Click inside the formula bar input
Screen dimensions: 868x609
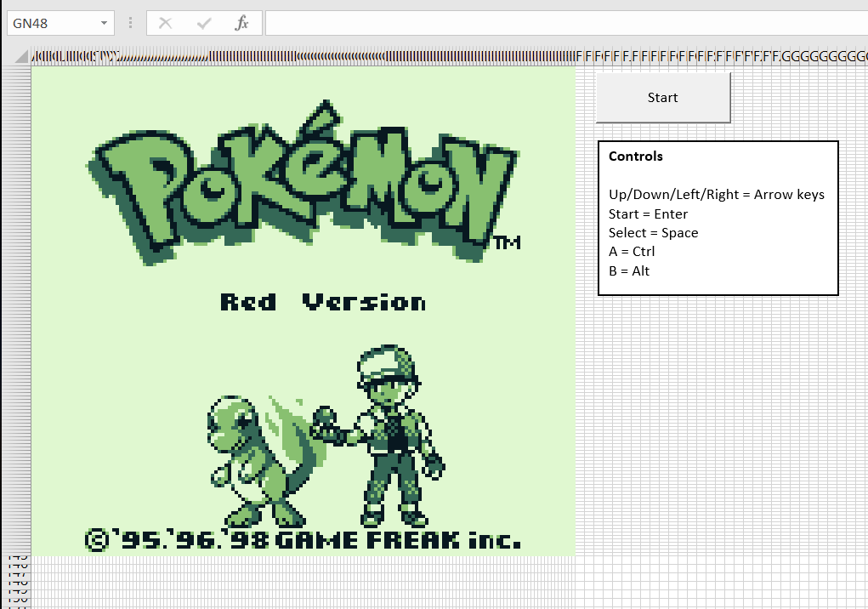[x=566, y=23]
